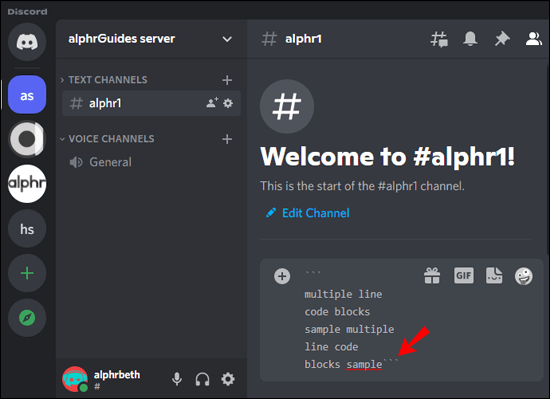Screen dimensions: 550x399
Task: Show the member list icon
Action: click(x=534, y=39)
